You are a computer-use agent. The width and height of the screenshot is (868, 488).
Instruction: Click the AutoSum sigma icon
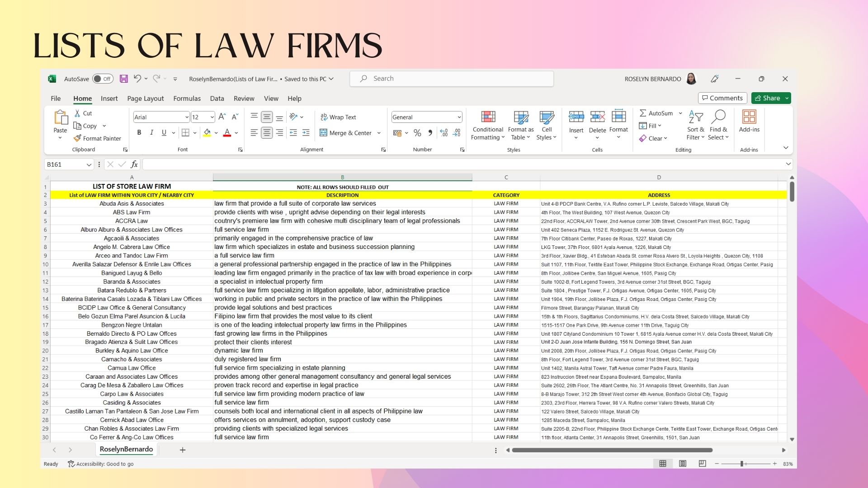pyautogui.click(x=642, y=113)
